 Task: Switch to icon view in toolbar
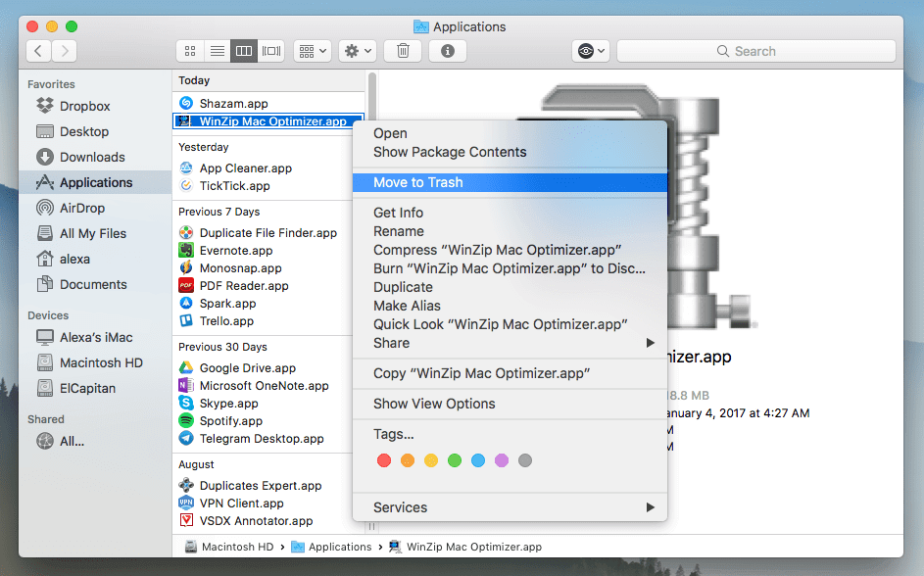190,51
